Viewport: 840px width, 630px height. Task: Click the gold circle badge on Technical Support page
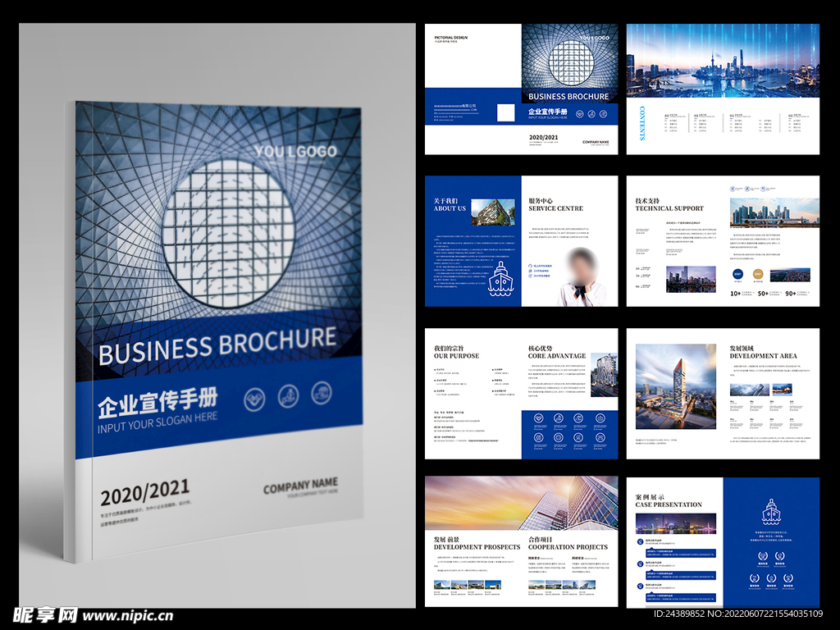pyautogui.click(x=758, y=275)
